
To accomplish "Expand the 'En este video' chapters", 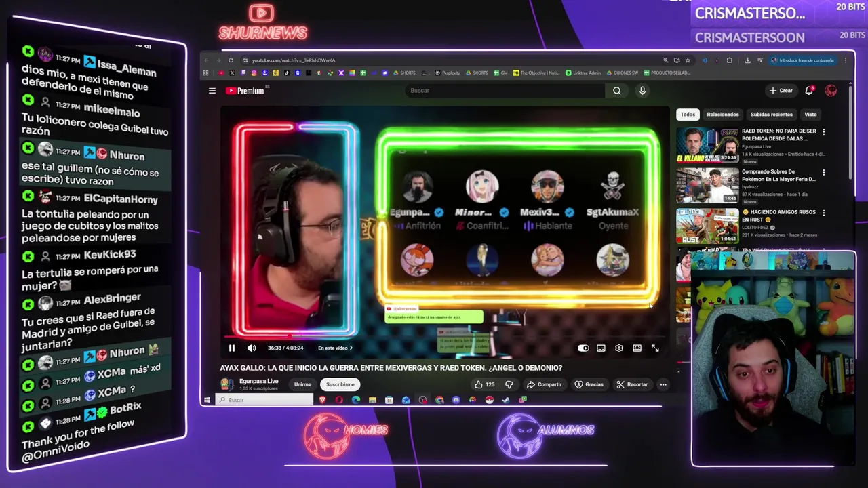I will click(335, 348).
